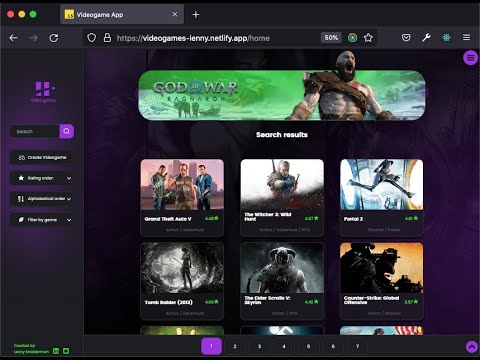Screen dimensions: 480x360
Task: Open The Witcher 3: Wild Hunt card image
Action: pos(282,185)
